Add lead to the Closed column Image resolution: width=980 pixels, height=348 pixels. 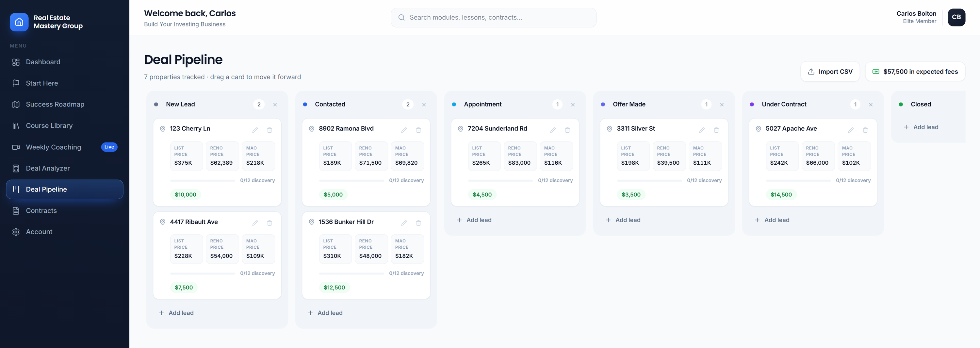click(x=921, y=127)
